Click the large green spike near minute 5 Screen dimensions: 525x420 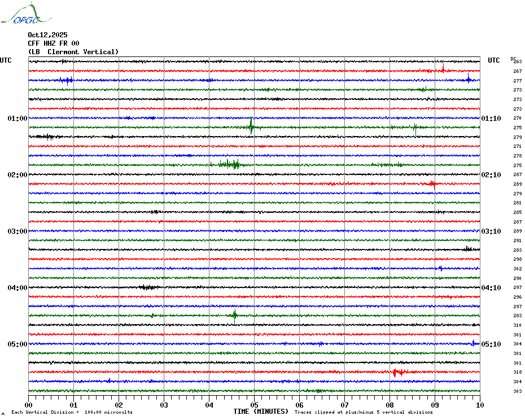251,126
